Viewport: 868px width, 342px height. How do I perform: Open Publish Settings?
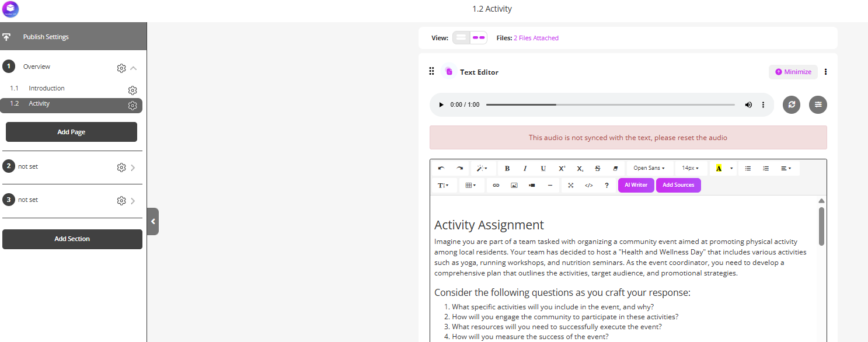(x=73, y=37)
